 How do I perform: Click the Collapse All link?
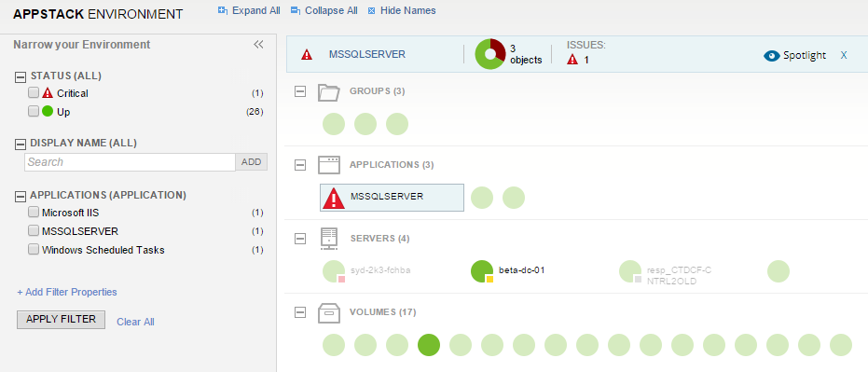[324, 10]
